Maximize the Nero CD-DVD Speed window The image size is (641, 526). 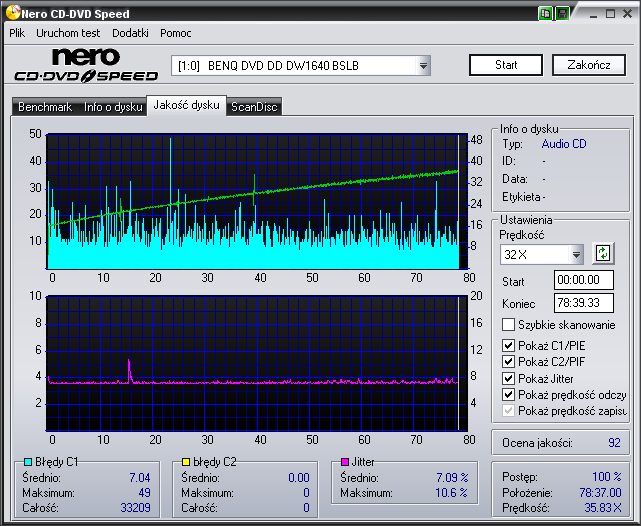(x=610, y=14)
